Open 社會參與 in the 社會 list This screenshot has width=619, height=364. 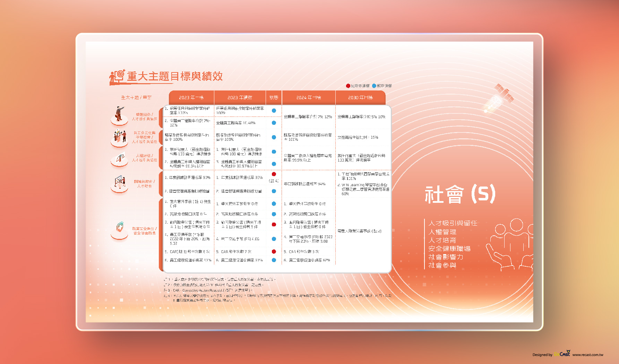442,265
